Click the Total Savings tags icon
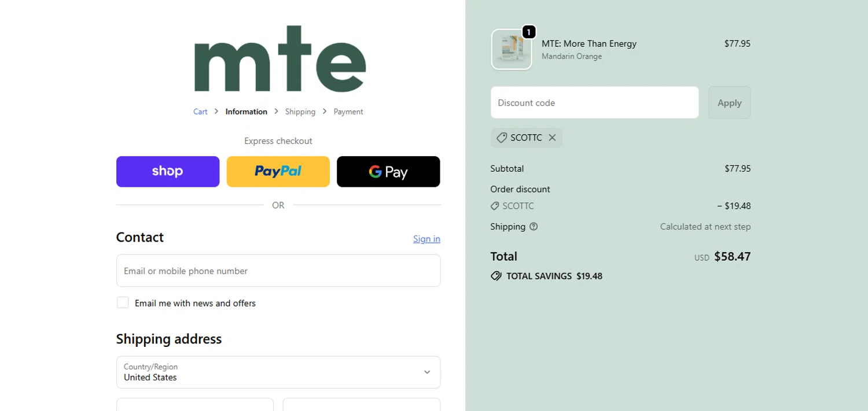The height and width of the screenshot is (411, 868). (496, 276)
